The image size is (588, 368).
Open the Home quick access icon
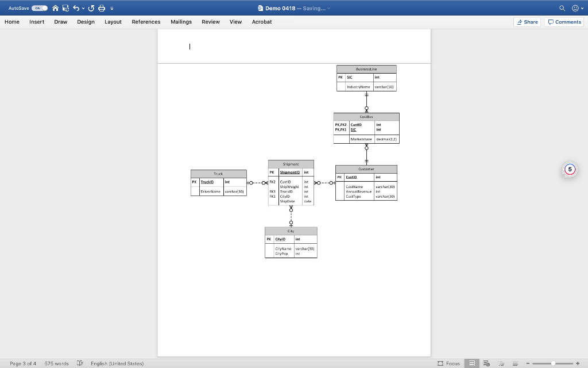[x=56, y=8]
